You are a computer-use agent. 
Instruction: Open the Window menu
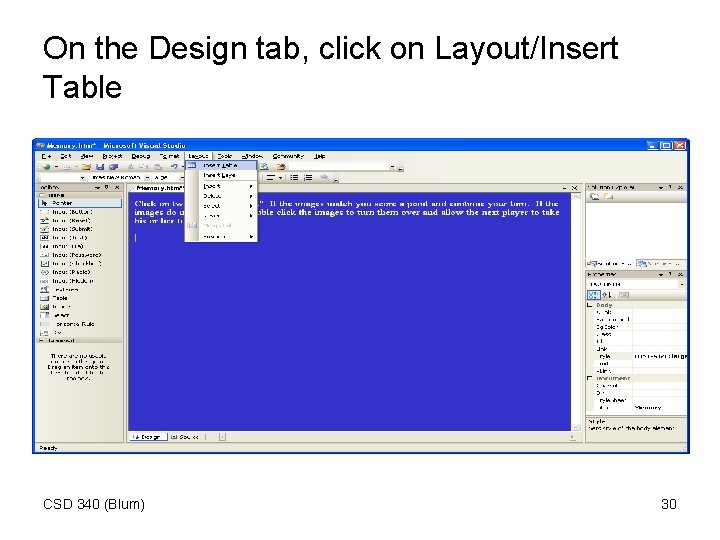click(252, 156)
